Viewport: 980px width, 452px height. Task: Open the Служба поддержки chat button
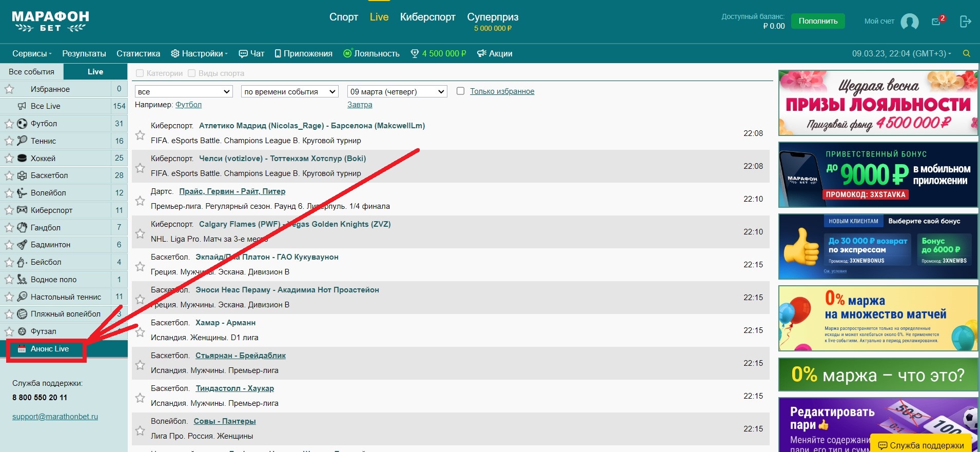coord(921,445)
